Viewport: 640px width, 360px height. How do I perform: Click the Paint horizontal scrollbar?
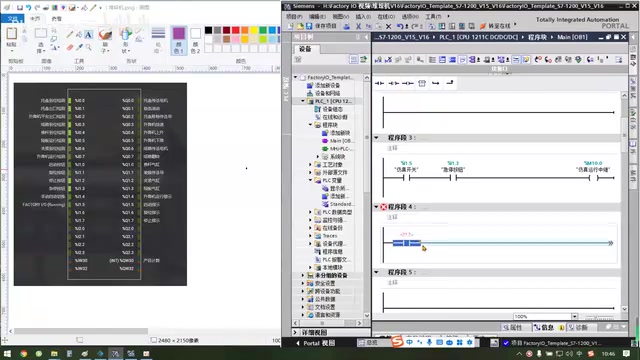point(81,331)
